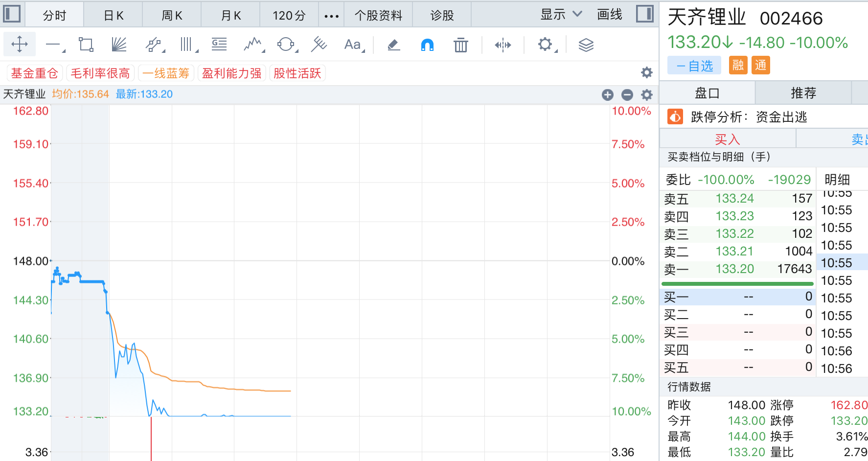Select the pitchfork drawing tool
Viewport: 868px width, 461px height.
coord(319,45)
